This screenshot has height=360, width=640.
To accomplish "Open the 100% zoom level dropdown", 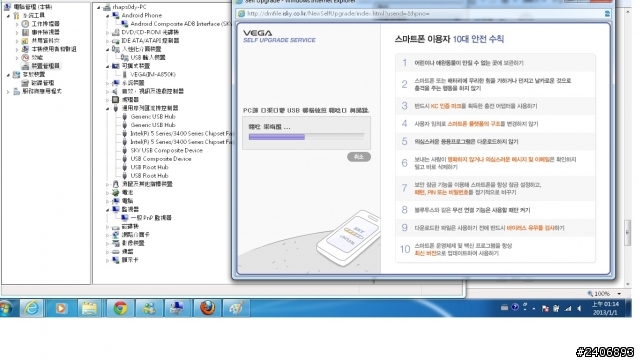I will click(x=620, y=293).
